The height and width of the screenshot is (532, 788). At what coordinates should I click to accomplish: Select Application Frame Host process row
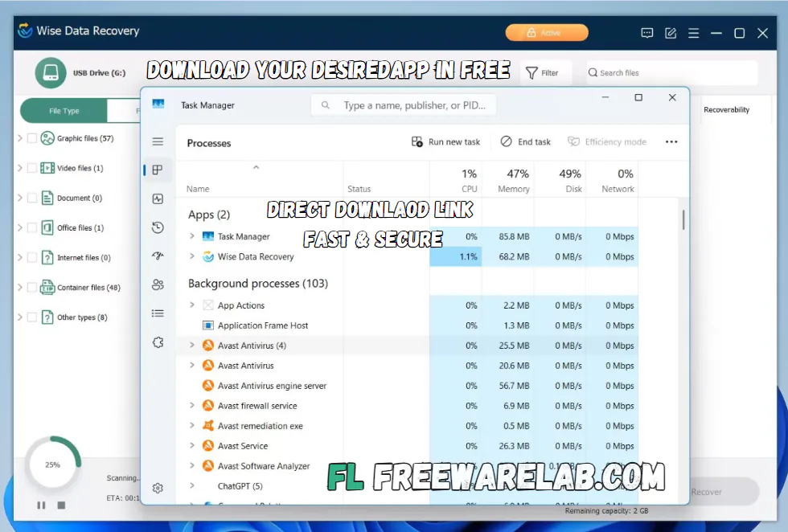point(407,325)
